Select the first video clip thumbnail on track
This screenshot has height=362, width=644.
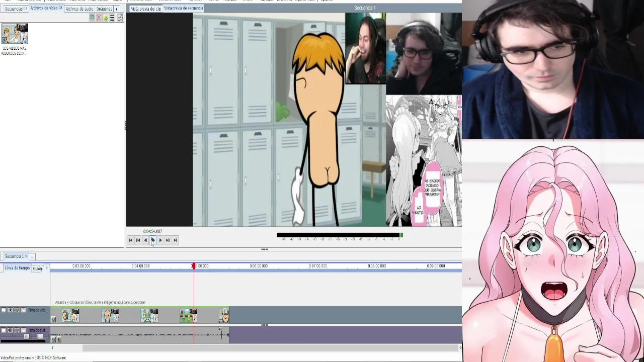70,316
